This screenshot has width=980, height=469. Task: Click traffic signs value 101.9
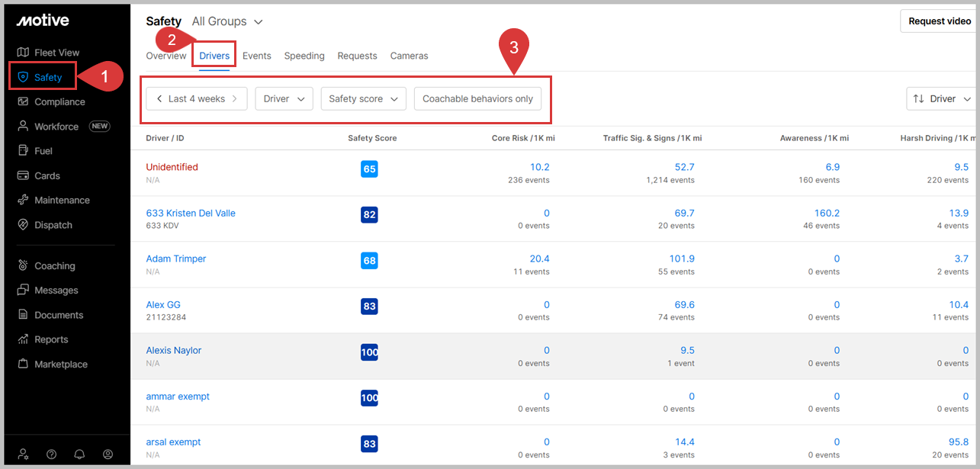pos(682,259)
